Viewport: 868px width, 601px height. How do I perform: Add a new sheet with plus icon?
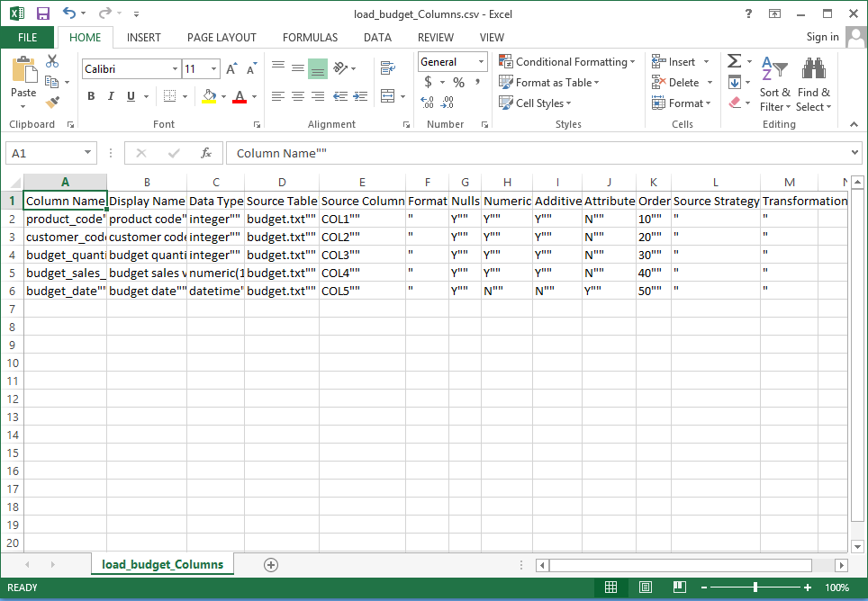pos(271,564)
